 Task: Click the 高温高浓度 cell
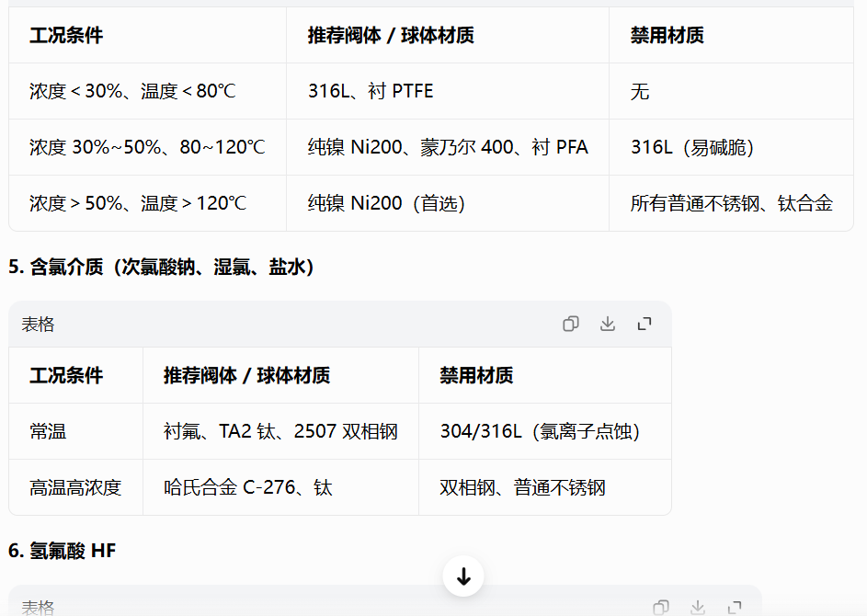click(75, 487)
